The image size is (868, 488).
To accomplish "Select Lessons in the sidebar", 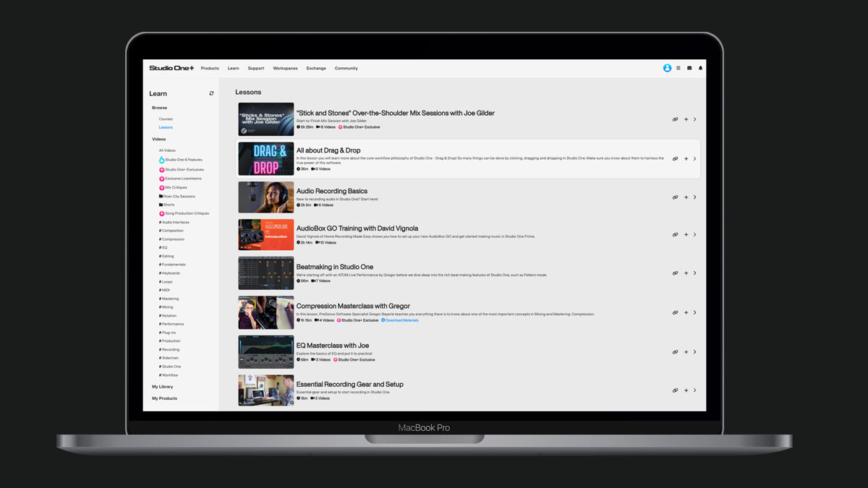I will [x=166, y=127].
